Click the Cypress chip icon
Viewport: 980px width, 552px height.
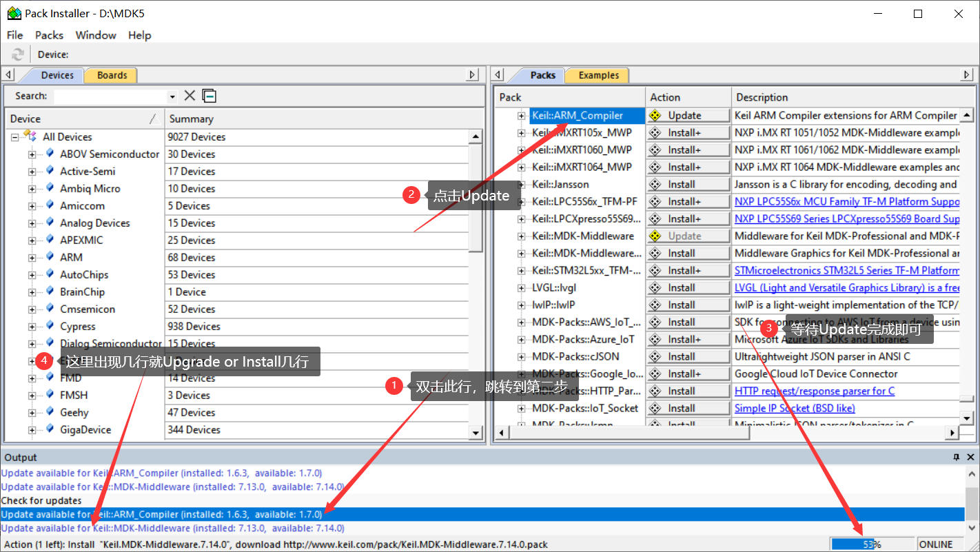point(50,325)
